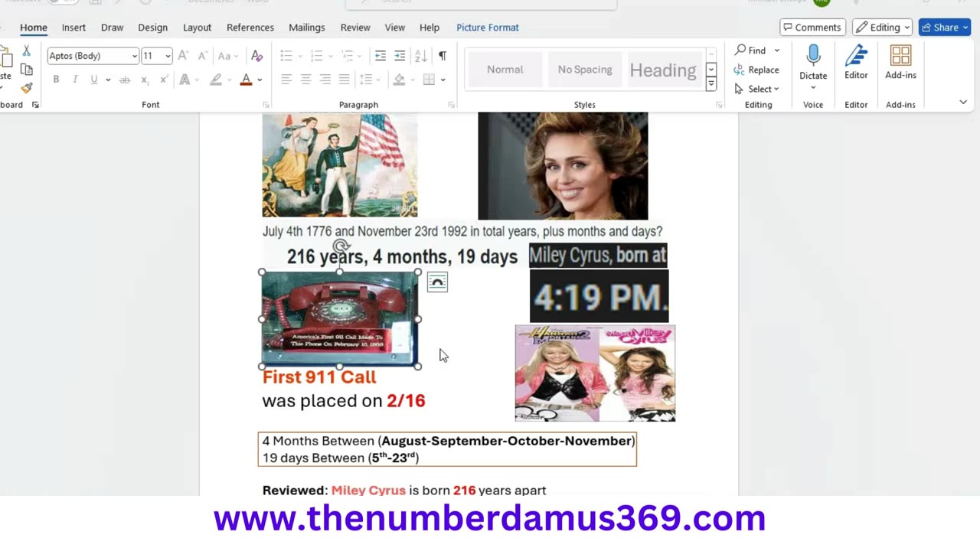Open the font size dropdown showing 11
This screenshot has width=980, height=551.
(168, 56)
